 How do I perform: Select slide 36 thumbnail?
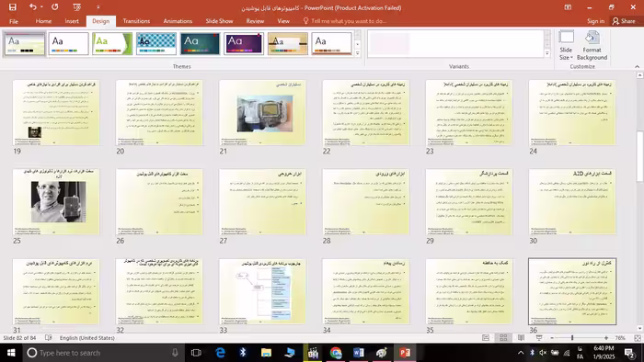tap(572, 291)
